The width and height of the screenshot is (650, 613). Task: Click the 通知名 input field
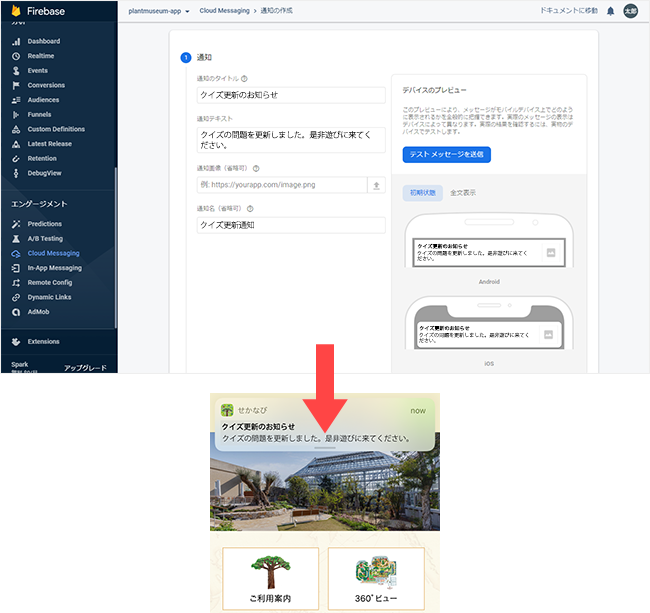[x=291, y=225]
